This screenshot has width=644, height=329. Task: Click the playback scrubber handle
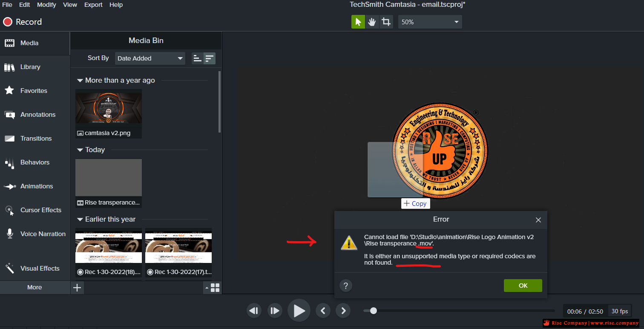tap(374, 311)
